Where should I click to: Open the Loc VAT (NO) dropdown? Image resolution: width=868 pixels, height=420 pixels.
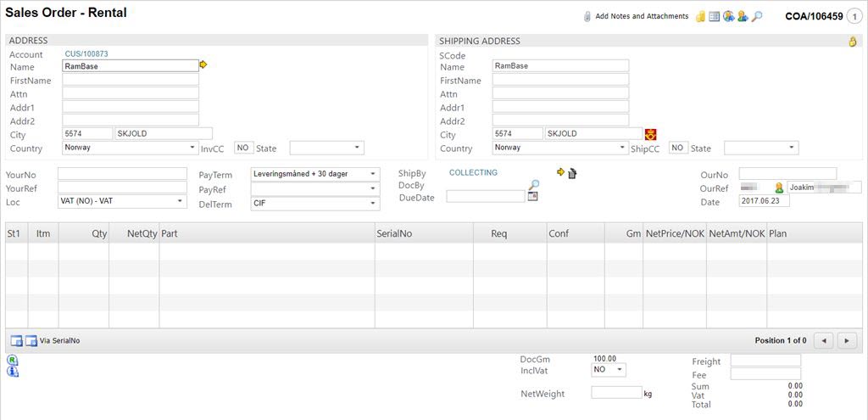(122, 201)
